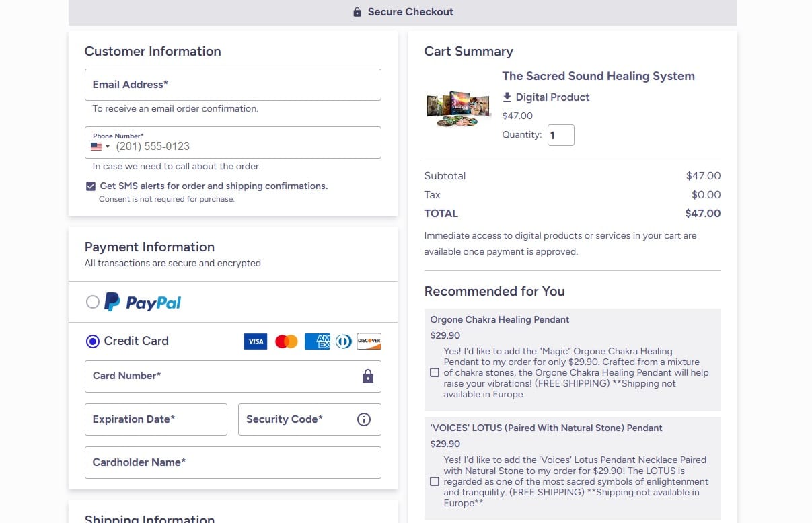Click 'To receive an email order confirmation' text
The image size is (812, 523).
point(176,109)
